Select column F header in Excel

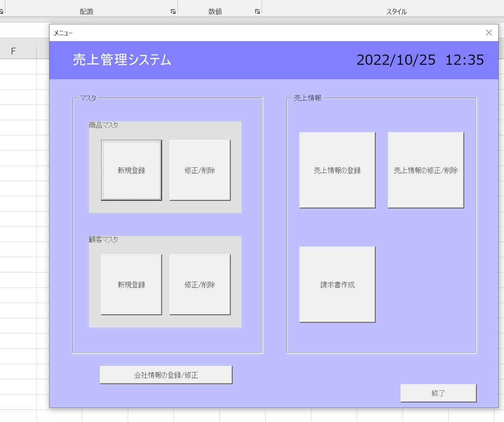pos(13,52)
